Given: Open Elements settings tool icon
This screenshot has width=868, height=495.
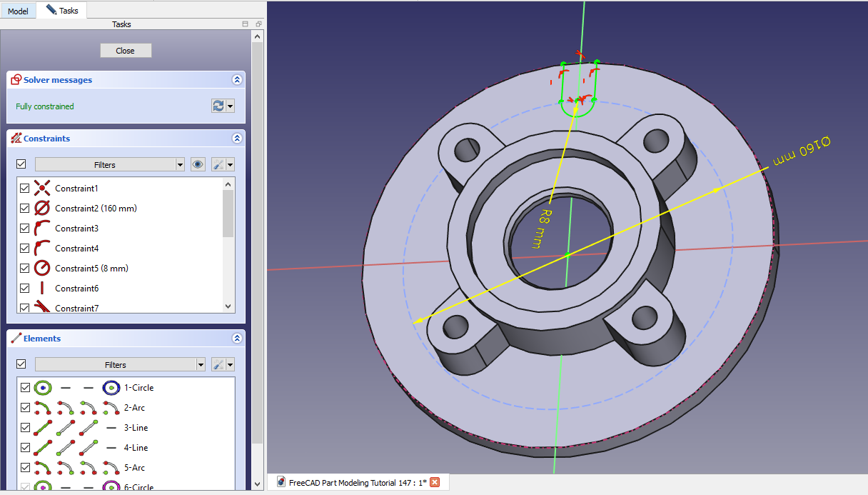Looking at the screenshot, I should pos(219,364).
